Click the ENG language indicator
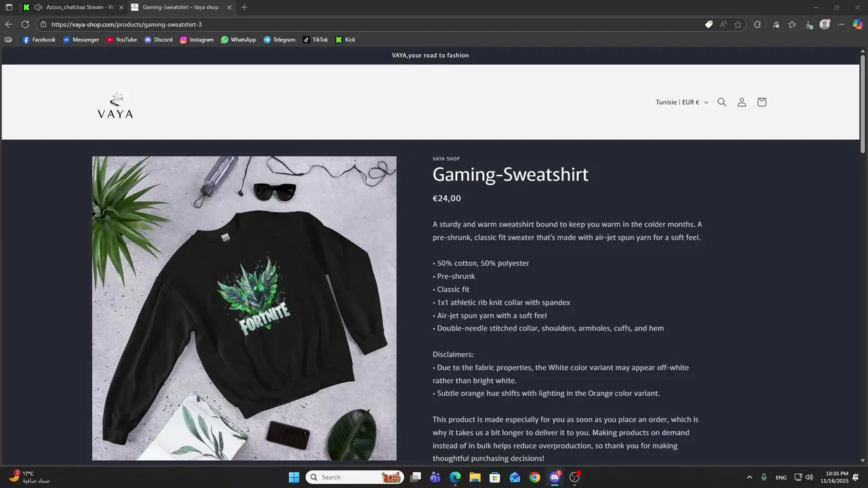 click(x=781, y=478)
